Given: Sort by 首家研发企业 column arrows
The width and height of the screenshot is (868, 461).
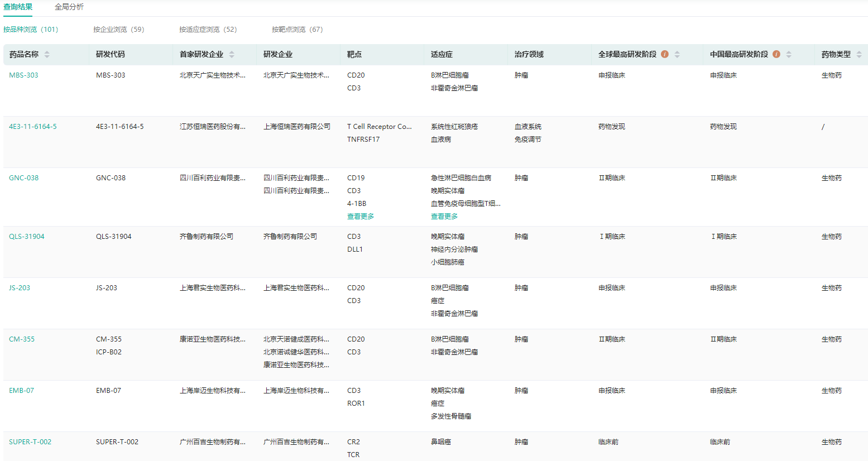Looking at the screenshot, I should (x=232, y=54).
